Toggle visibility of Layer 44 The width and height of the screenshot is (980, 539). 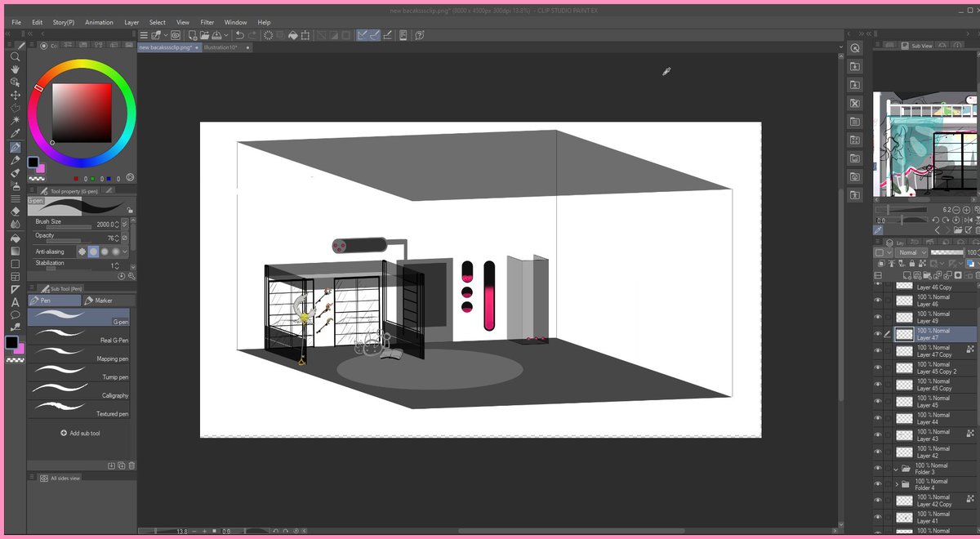(878, 418)
